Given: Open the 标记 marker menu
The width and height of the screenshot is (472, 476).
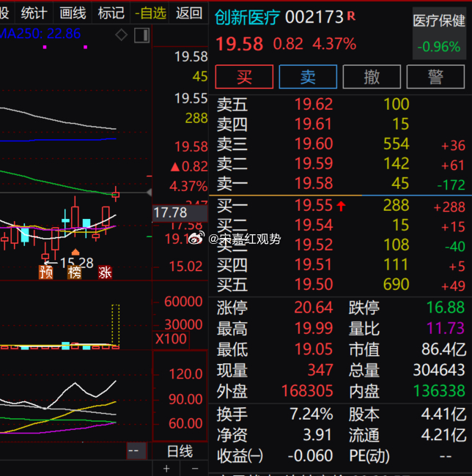Looking at the screenshot, I should click(111, 13).
